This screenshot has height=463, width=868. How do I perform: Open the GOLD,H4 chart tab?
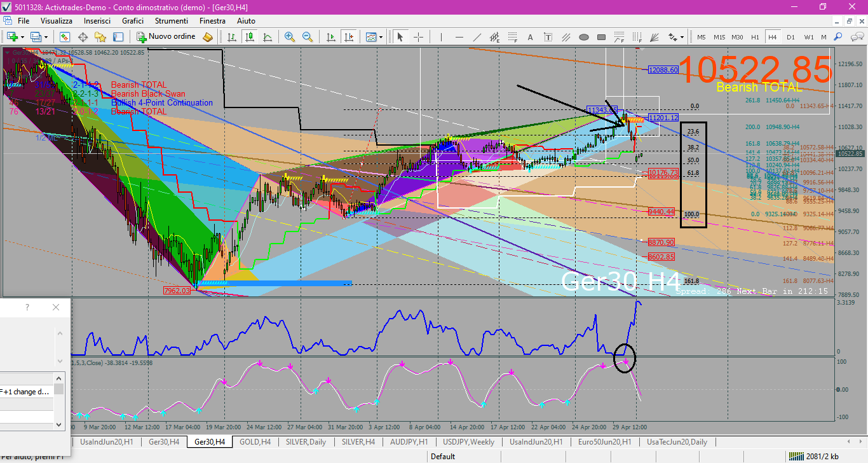click(x=255, y=441)
